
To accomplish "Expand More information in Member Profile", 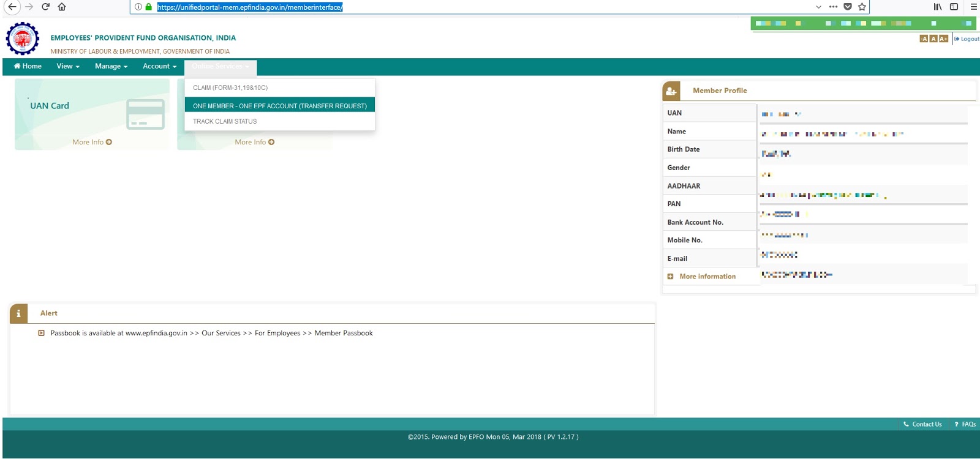I will point(707,277).
